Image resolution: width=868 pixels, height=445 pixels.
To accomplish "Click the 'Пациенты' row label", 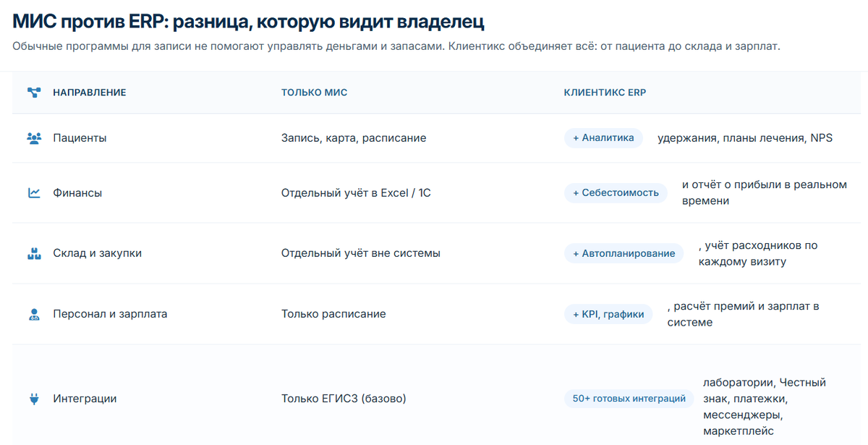I will pyautogui.click(x=80, y=137).
